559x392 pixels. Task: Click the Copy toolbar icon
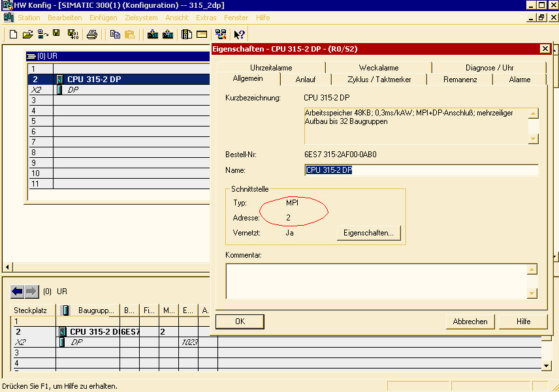point(115,35)
